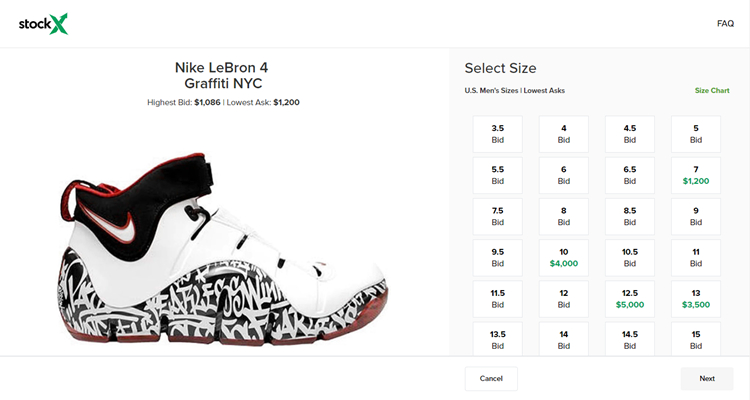Select size 9.5 Bid tile

[498, 258]
